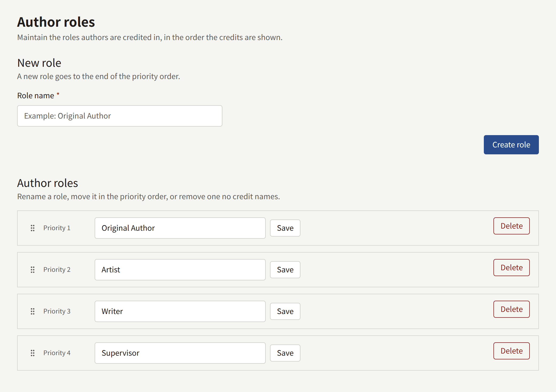This screenshot has width=556, height=392.
Task: Delete the Writer role
Action: 512,309
